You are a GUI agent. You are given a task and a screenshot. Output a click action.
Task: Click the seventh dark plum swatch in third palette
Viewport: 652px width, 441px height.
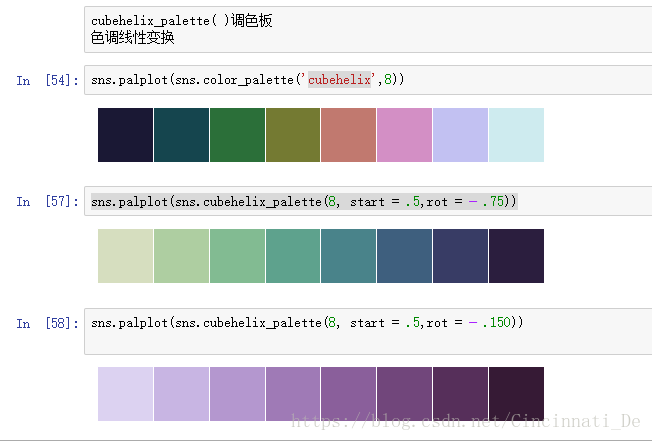tap(460, 394)
